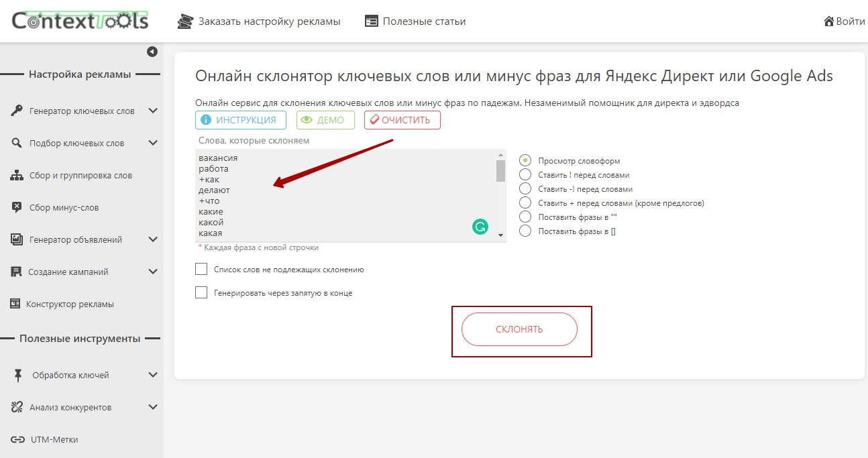Click the key icon of Генератор ключевых слов

(x=17, y=111)
